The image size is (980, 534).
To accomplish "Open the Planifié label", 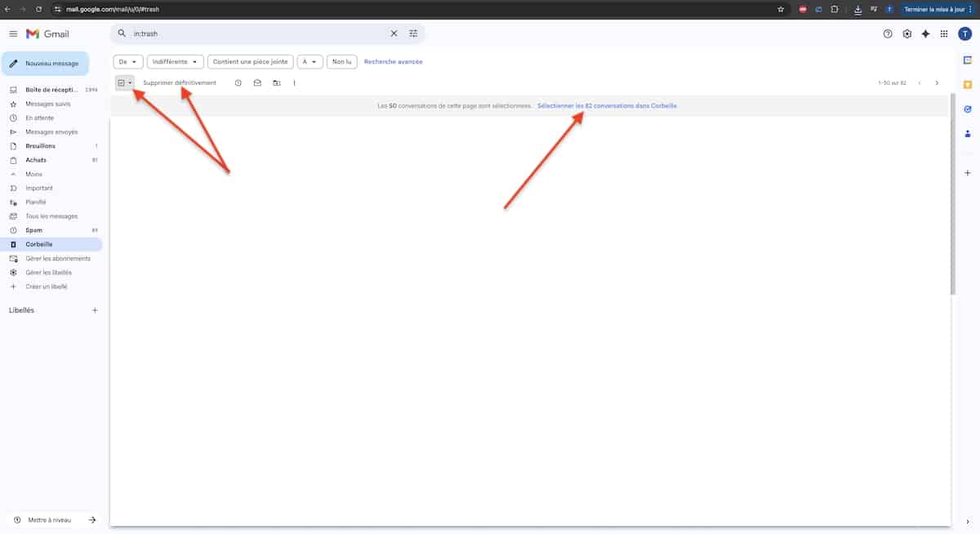I will pos(51,202).
